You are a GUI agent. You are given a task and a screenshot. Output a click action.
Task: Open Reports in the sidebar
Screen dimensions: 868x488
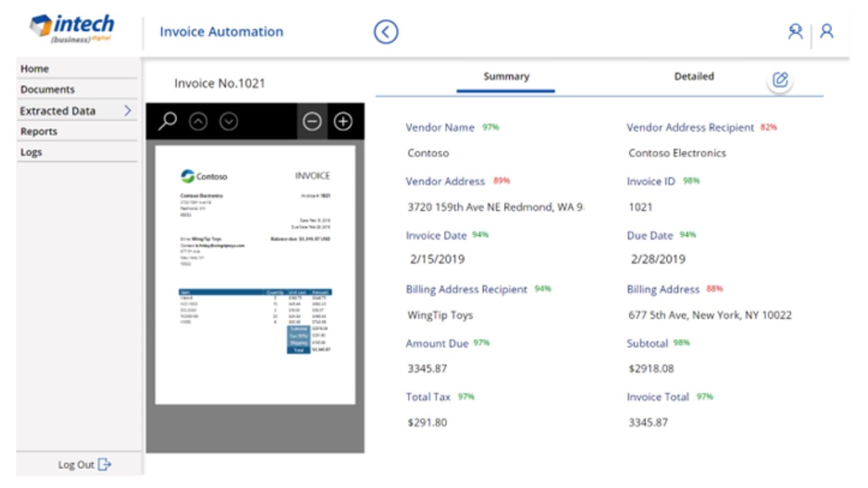pyautogui.click(x=39, y=131)
